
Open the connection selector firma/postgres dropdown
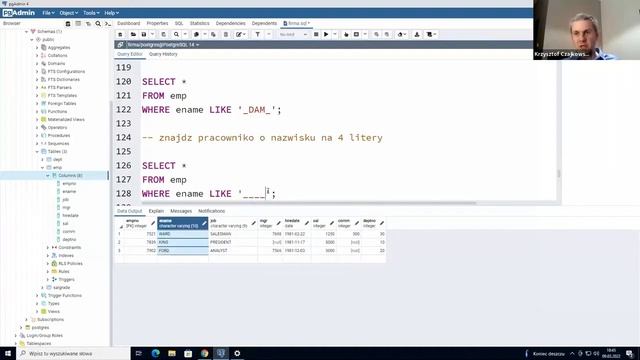pos(163,44)
